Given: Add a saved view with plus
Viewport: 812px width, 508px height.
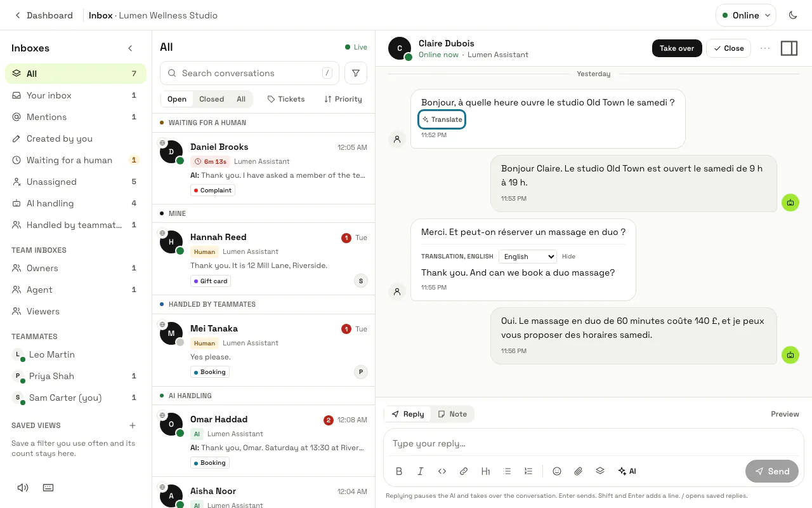Looking at the screenshot, I should click(x=133, y=425).
